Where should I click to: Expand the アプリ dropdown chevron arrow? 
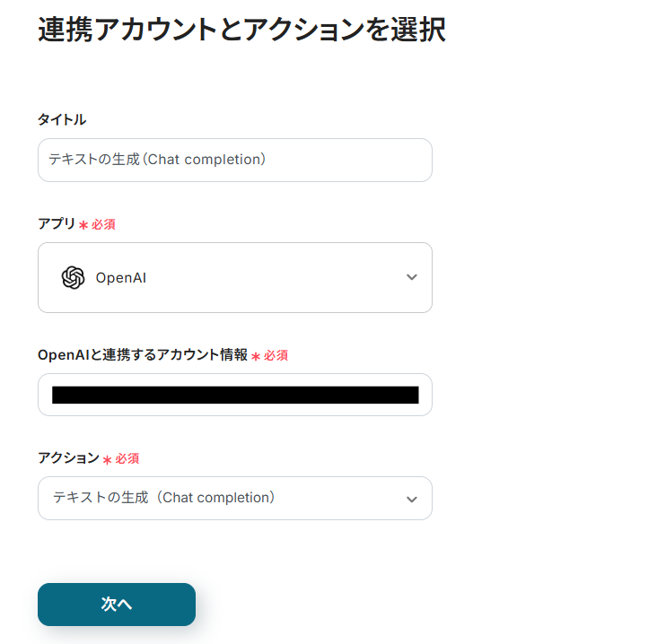pos(412,277)
